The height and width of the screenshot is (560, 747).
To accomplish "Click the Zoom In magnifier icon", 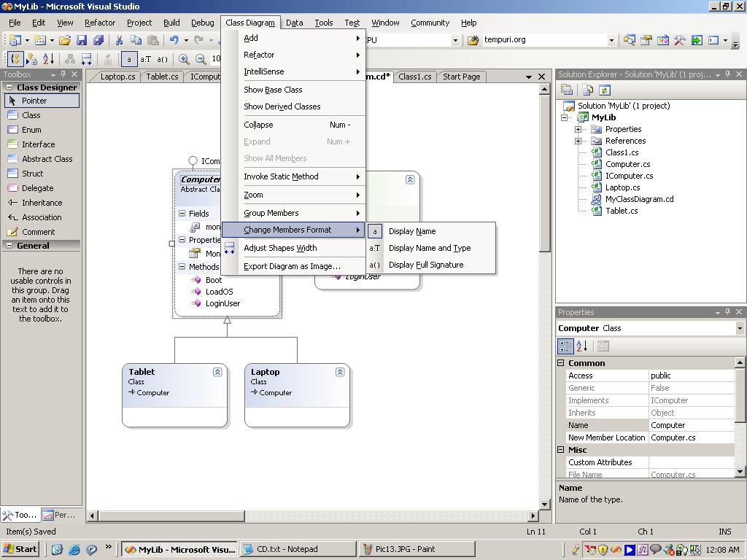I will 183,59.
